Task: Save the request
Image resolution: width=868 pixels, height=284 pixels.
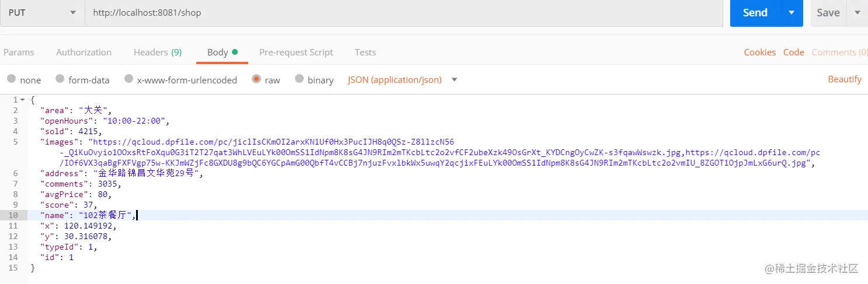Action: click(x=828, y=13)
